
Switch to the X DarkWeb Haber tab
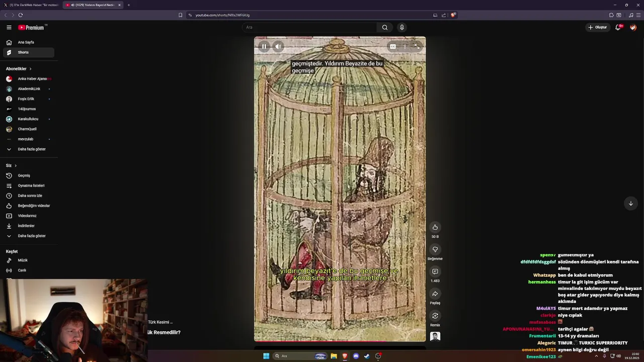pos(31,5)
